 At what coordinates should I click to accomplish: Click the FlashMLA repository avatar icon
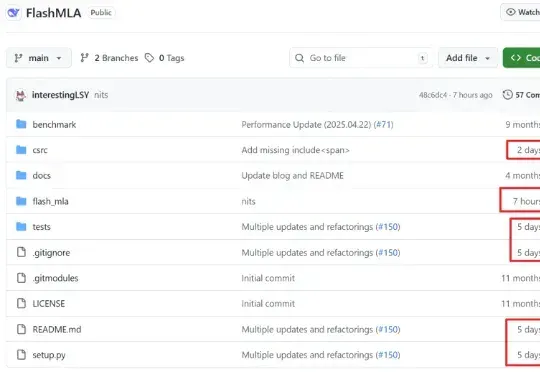13,13
